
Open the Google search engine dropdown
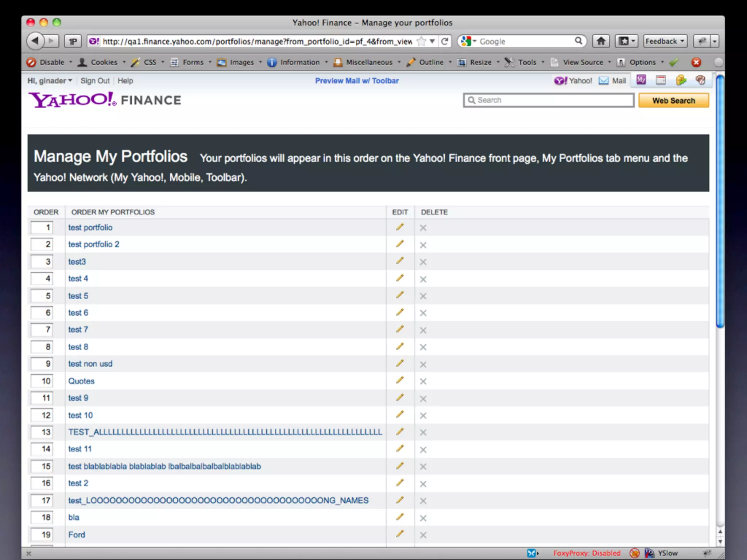point(468,41)
